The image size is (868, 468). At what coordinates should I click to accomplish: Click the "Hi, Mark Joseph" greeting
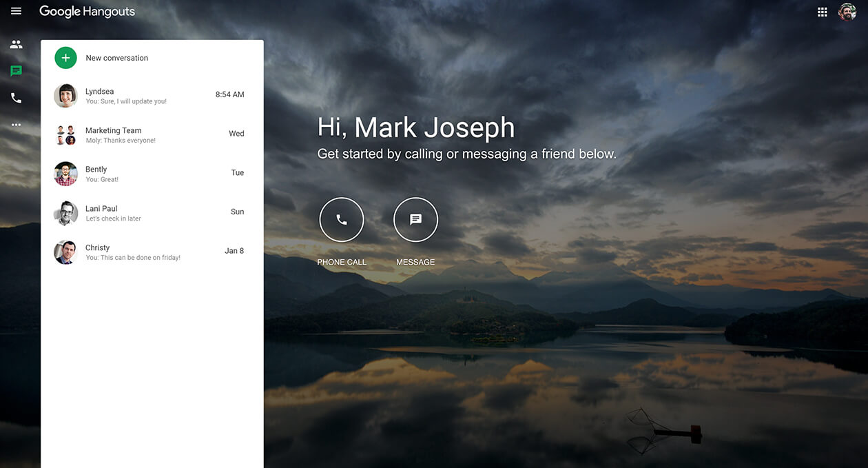416,128
